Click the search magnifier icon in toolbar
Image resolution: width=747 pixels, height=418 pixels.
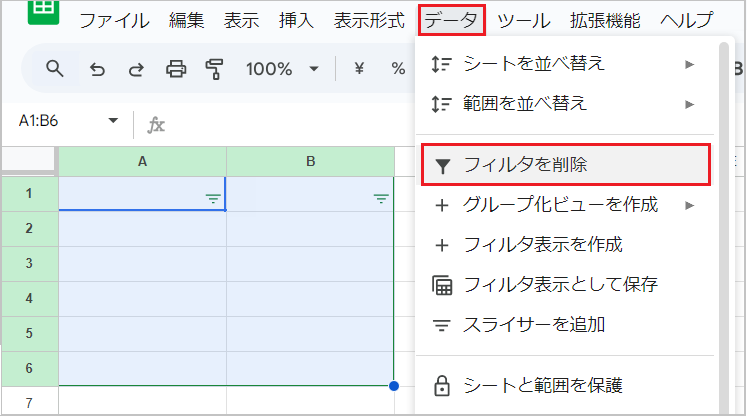pyautogui.click(x=54, y=69)
